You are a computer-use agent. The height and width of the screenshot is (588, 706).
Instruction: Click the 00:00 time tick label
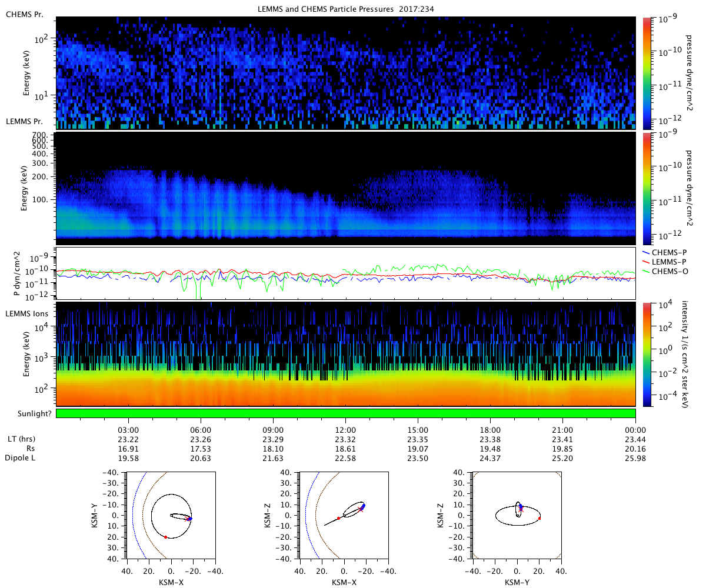636,430
